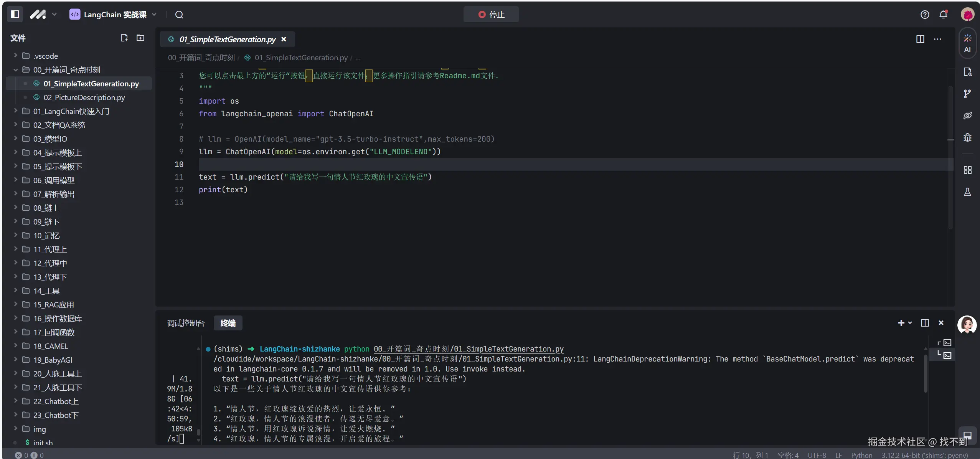Open the testing flask icon
The height and width of the screenshot is (459, 980).
click(x=967, y=192)
